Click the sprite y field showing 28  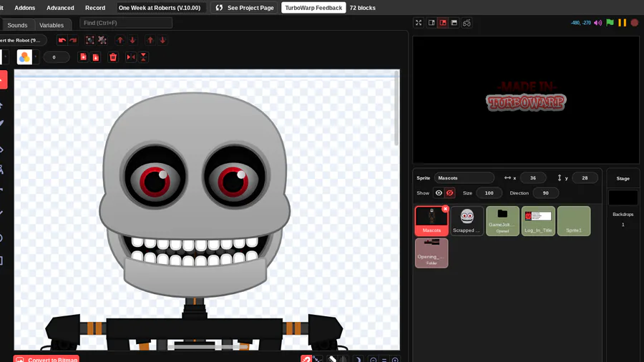click(585, 177)
